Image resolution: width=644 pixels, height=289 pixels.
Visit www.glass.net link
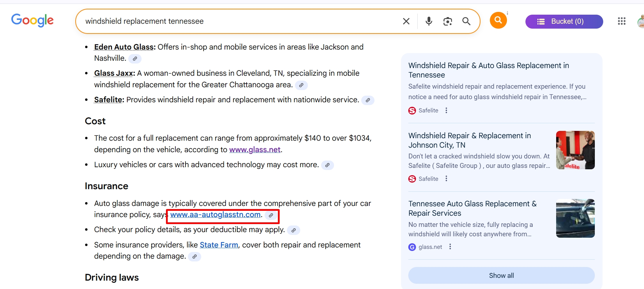pos(255,149)
